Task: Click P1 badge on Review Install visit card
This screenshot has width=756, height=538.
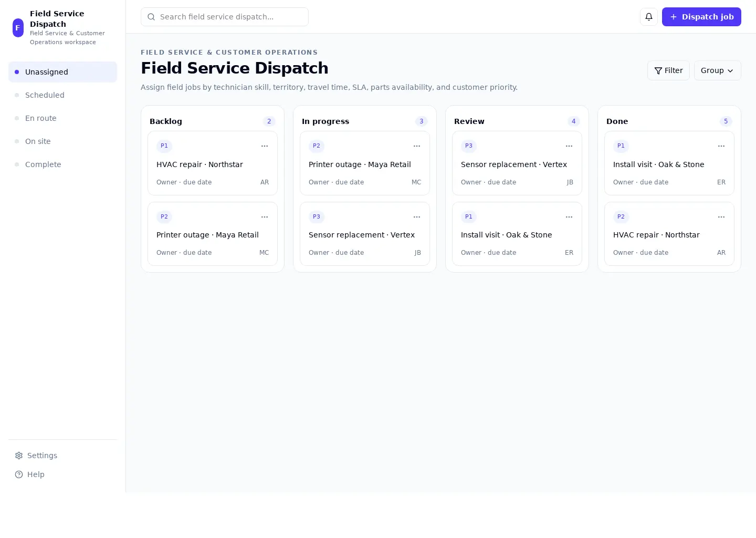Action: [469, 217]
